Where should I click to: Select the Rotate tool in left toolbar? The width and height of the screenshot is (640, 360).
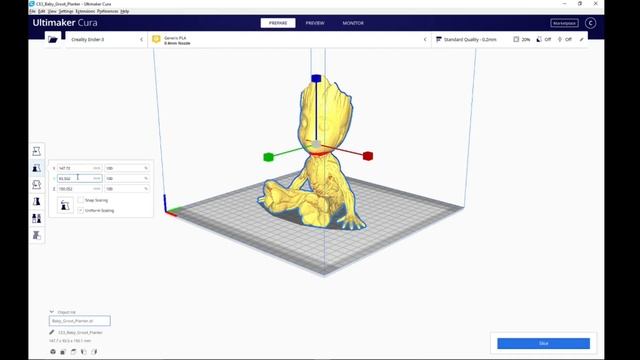tap(37, 184)
